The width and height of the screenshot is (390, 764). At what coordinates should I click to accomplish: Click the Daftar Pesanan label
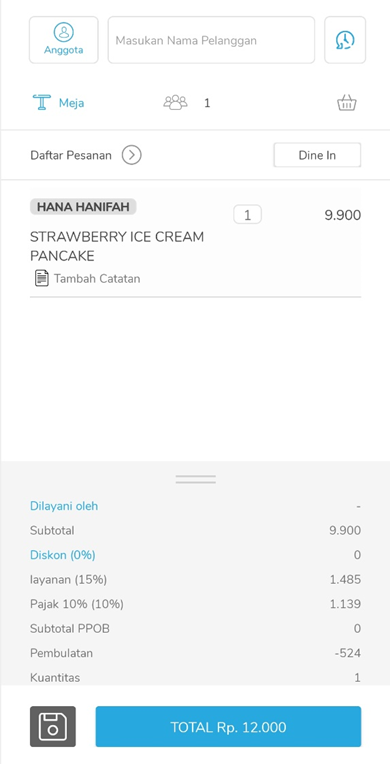point(71,155)
